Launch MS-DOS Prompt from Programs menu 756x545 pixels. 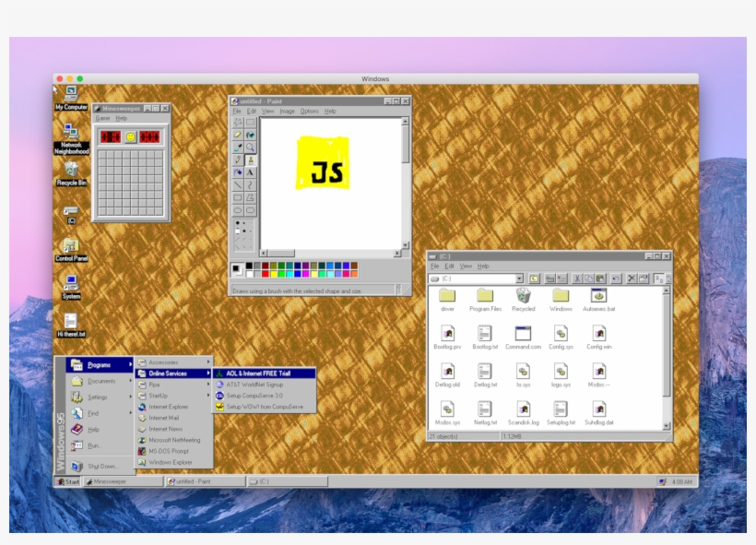(x=174, y=451)
